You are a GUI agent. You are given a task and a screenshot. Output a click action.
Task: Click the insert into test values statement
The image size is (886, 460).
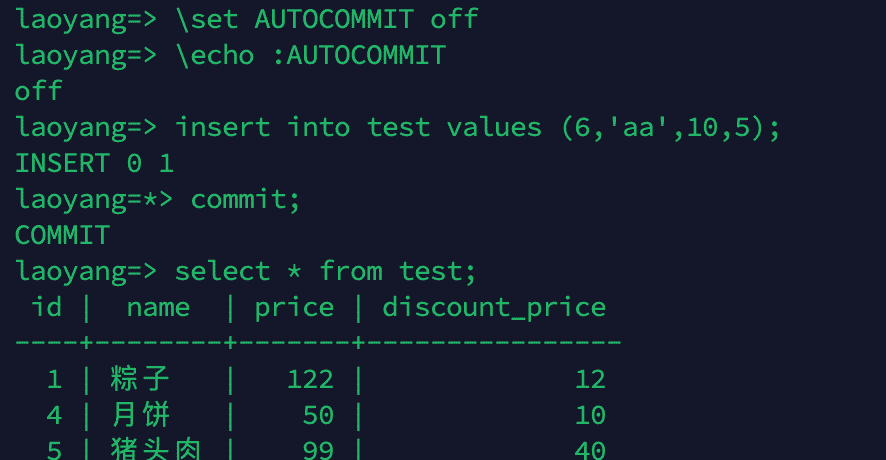coord(477,127)
